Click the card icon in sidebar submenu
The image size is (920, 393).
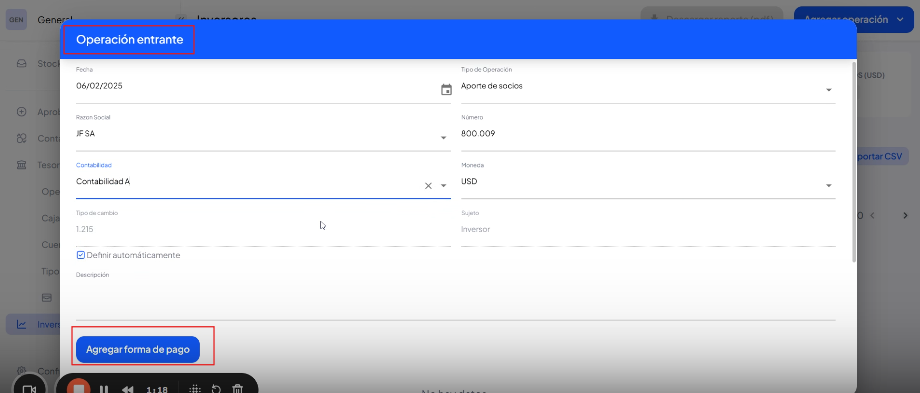[x=46, y=297]
